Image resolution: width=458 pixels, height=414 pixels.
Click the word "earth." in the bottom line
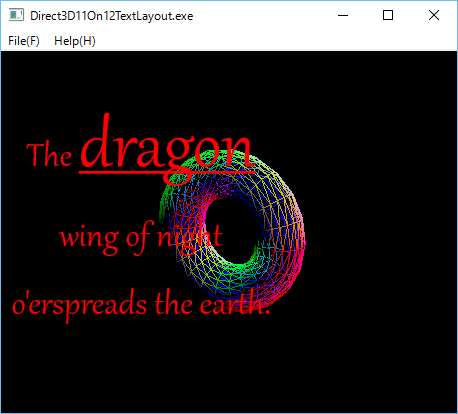pos(235,303)
